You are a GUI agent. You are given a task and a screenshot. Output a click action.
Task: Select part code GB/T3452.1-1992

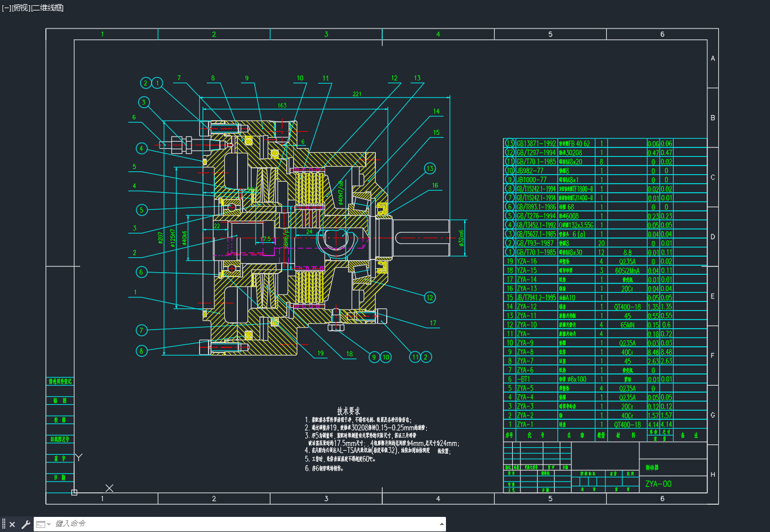pos(537,225)
